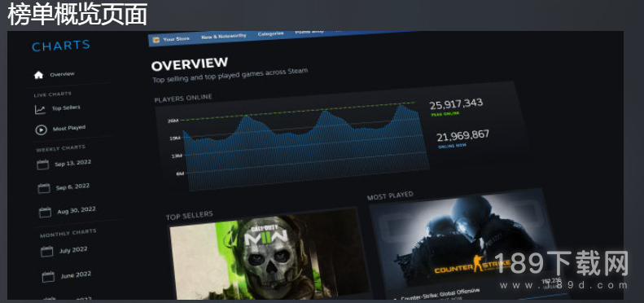The height and width of the screenshot is (303, 644).
Task: Select the Sep 13, 2022 calendar icon
Action: (x=42, y=165)
